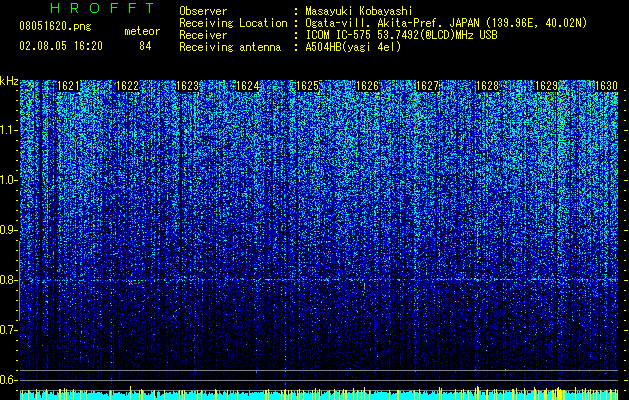Screen dimensions: 629x400
Task: Click the 1622 time marker
Action: point(128,86)
